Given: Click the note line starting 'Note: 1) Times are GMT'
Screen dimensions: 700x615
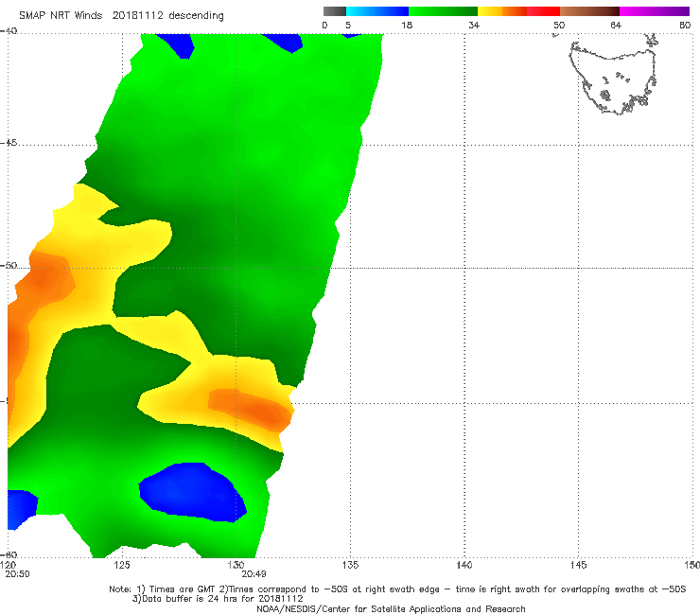Looking at the screenshot, I should pos(397,589).
